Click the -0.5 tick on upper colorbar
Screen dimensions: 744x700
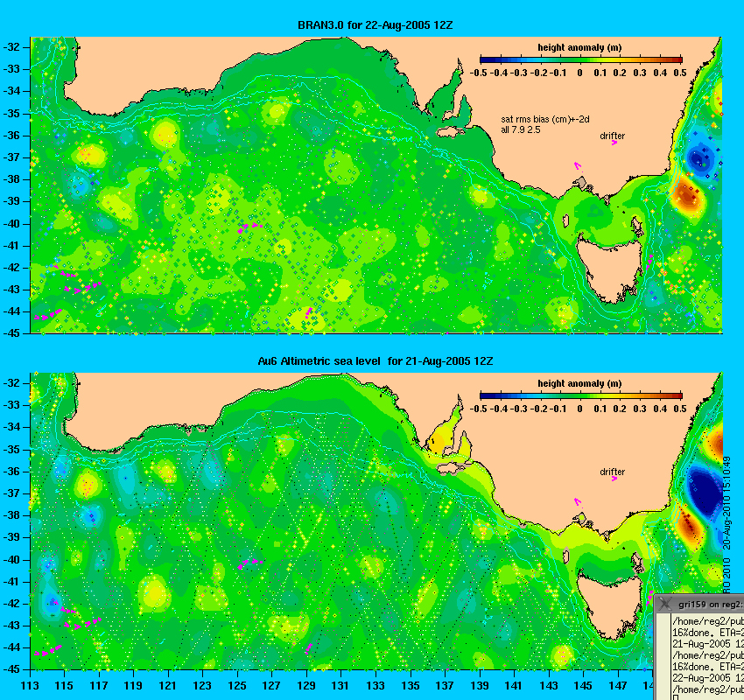478,73
